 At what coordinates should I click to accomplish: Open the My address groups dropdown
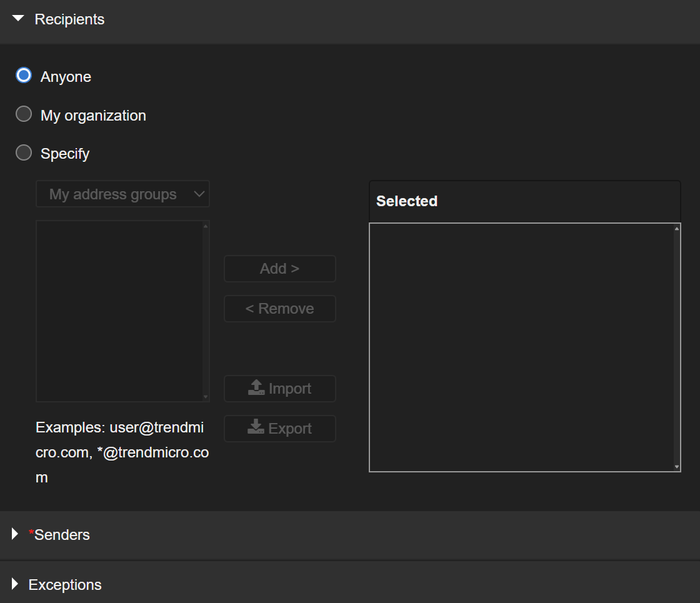122,194
